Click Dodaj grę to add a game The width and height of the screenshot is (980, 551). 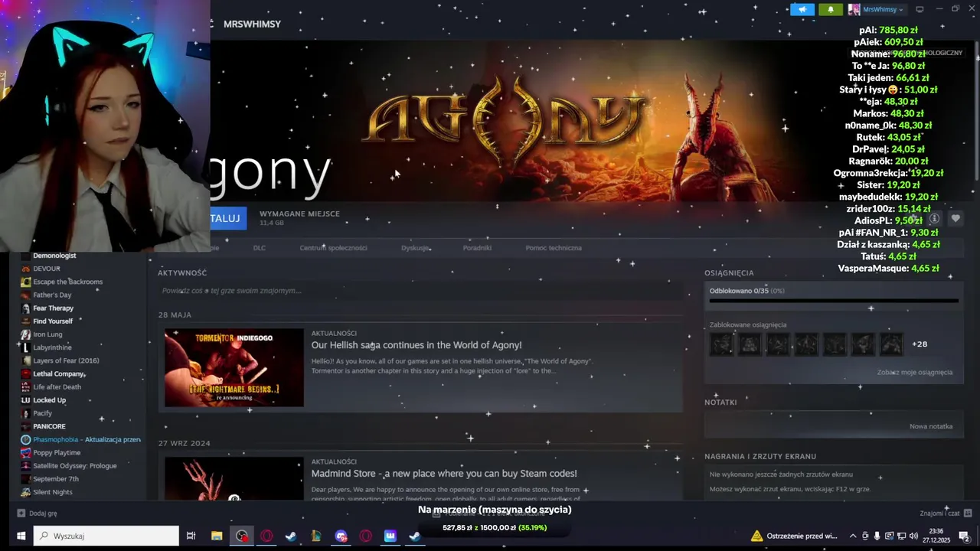coord(38,514)
